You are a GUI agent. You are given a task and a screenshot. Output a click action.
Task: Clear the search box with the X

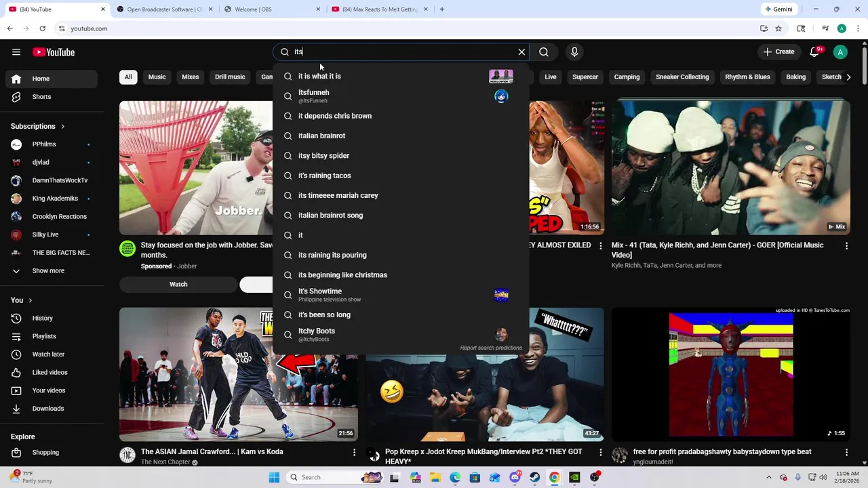tap(521, 52)
